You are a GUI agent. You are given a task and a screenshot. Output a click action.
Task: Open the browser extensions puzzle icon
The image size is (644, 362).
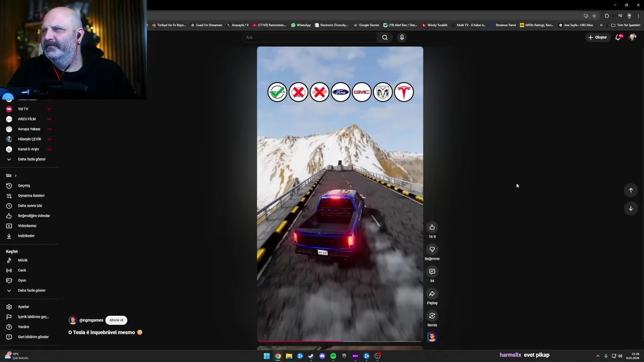click(x=607, y=16)
